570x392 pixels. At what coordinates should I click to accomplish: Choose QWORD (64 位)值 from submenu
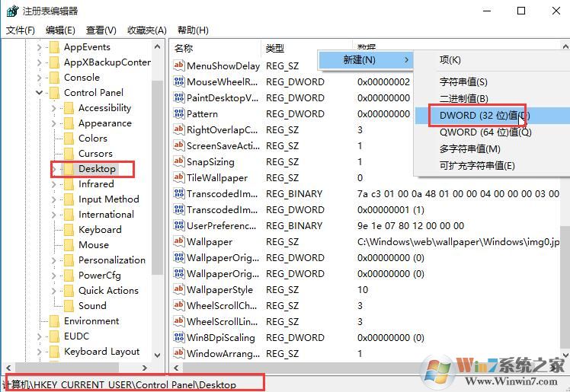click(492, 132)
